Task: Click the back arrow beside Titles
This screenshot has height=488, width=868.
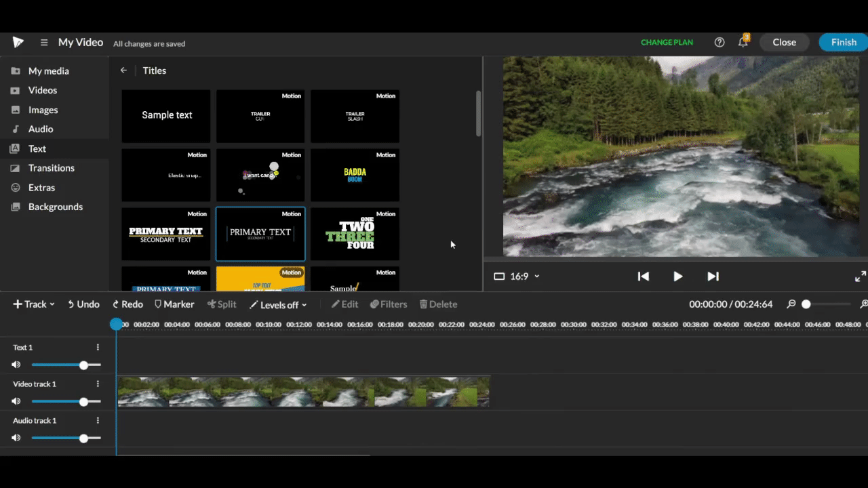Action: pyautogui.click(x=123, y=70)
